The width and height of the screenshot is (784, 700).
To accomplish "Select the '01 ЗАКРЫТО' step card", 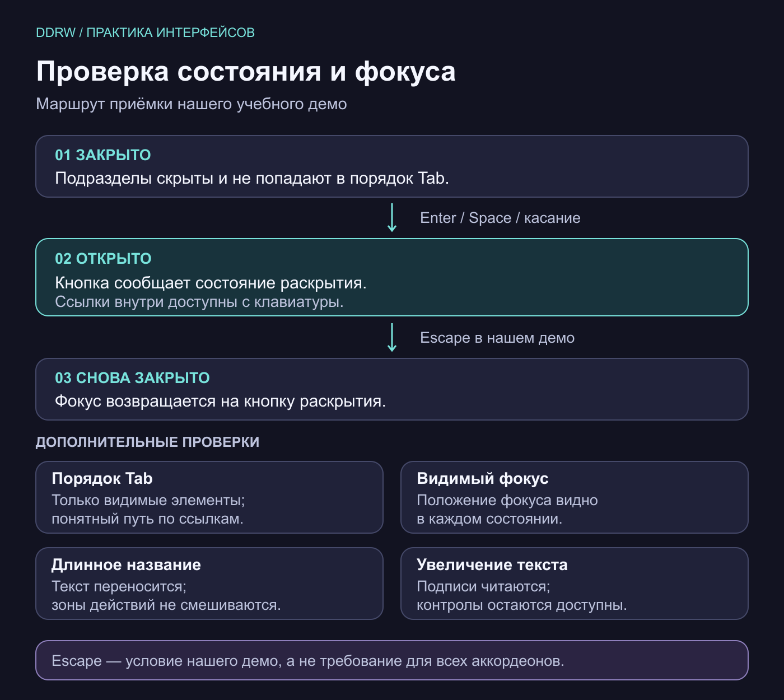I will click(x=392, y=166).
